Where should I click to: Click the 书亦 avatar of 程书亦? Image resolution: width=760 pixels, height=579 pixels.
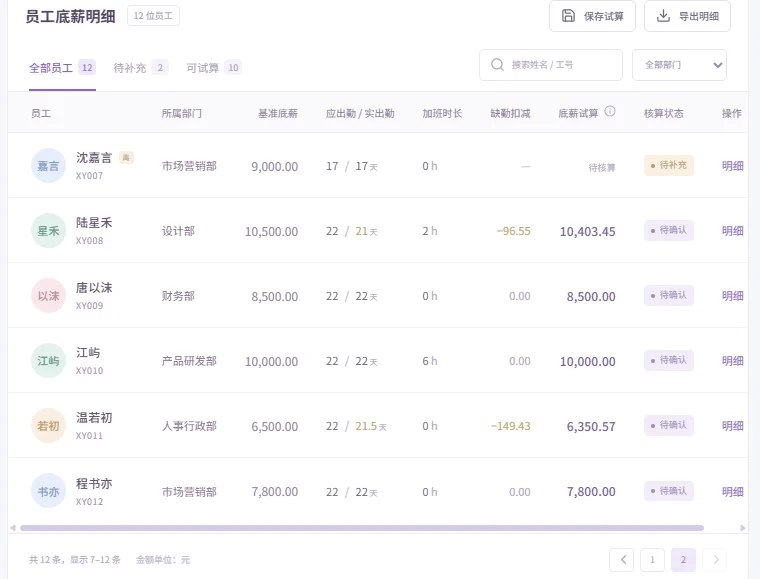click(x=48, y=491)
